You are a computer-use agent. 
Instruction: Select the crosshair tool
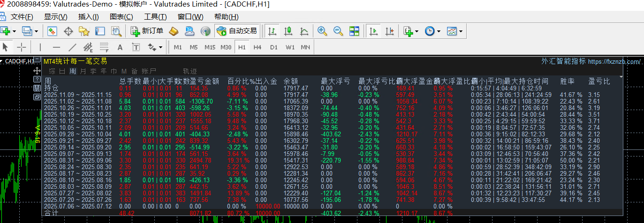22,47
